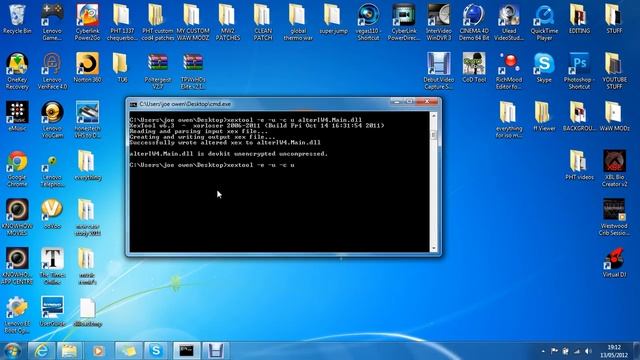Open the volume control in tray
Image resolution: width=640 pixels, height=360 pixels.
[588, 351]
